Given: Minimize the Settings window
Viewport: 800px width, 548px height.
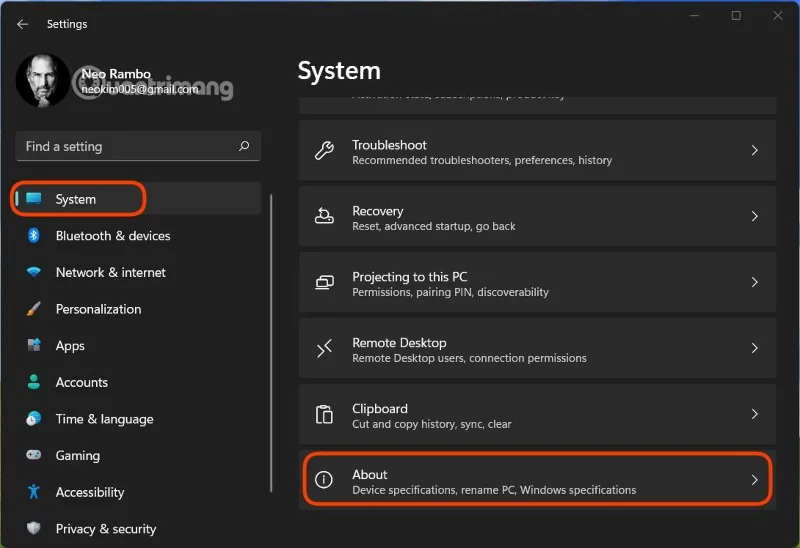Looking at the screenshot, I should click(694, 15).
